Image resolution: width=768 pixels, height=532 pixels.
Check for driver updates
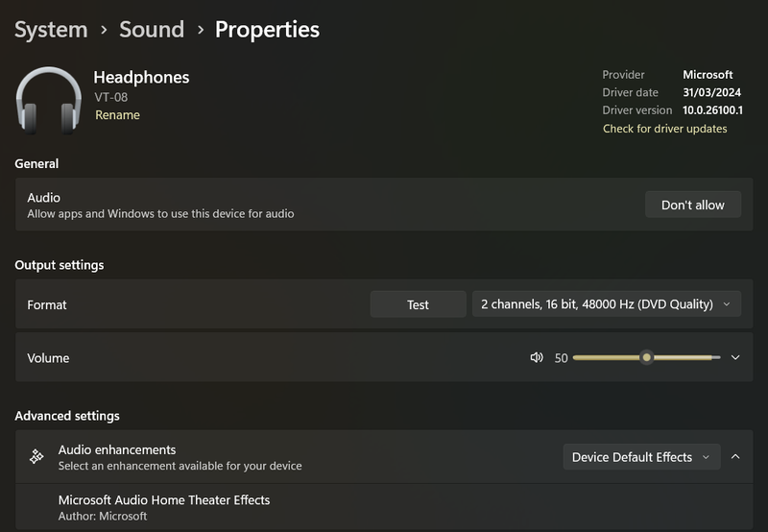point(664,129)
